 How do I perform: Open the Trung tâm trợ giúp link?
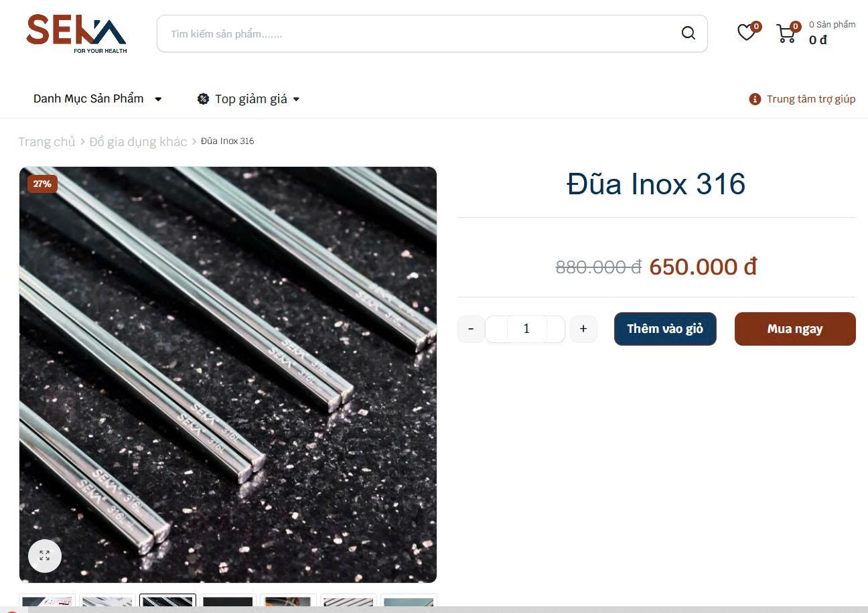(x=811, y=99)
